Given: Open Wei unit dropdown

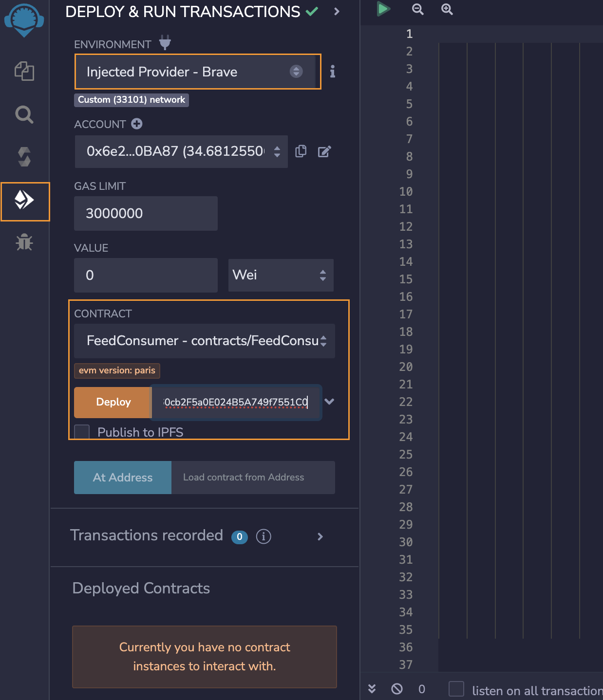Looking at the screenshot, I should tap(281, 275).
